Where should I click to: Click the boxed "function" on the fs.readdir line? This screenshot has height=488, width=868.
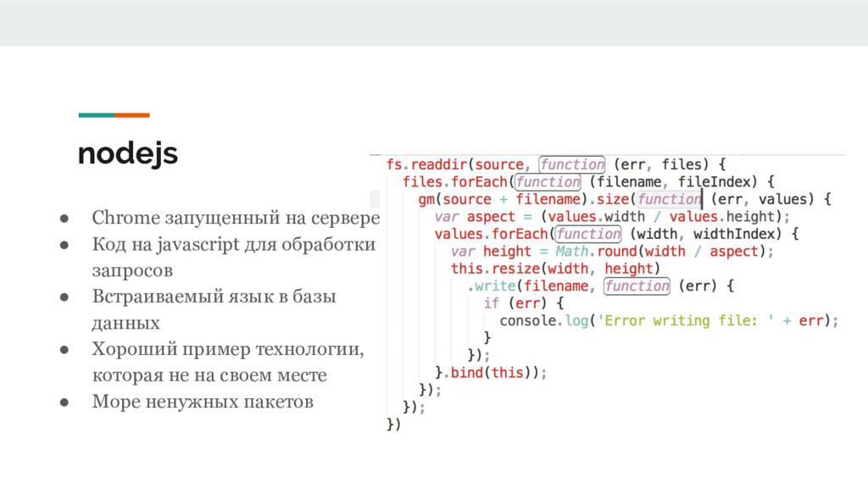click(572, 164)
